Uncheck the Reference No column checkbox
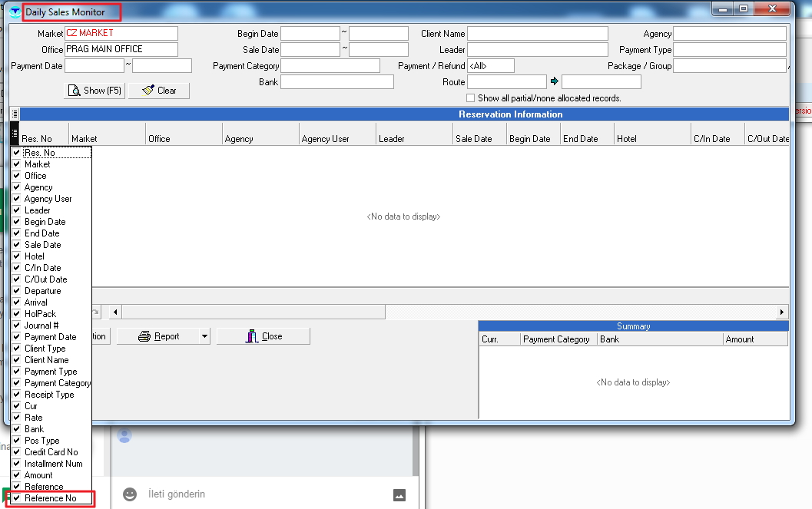812x509 pixels. click(17, 498)
